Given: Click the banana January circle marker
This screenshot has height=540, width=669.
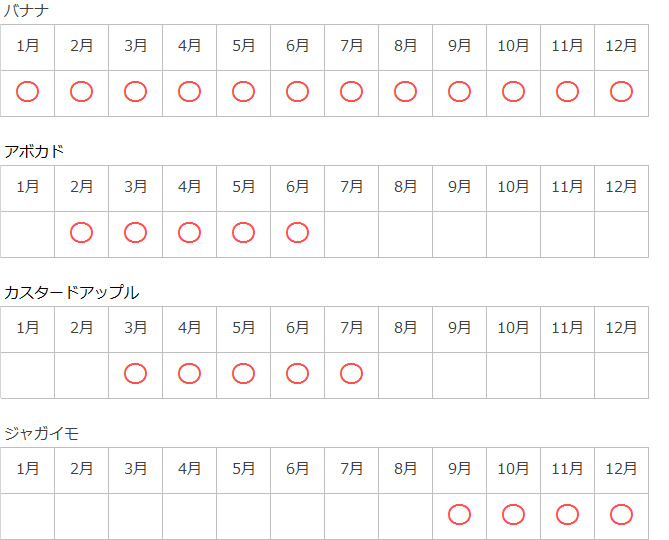Looking at the screenshot, I should [x=28, y=92].
